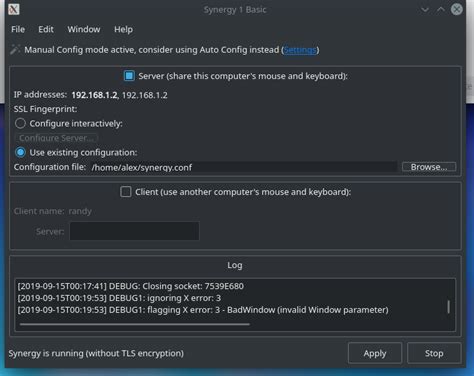Open the Edit menu
This screenshot has width=474, height=376.
pyautogui.click(x=46, y=29)
